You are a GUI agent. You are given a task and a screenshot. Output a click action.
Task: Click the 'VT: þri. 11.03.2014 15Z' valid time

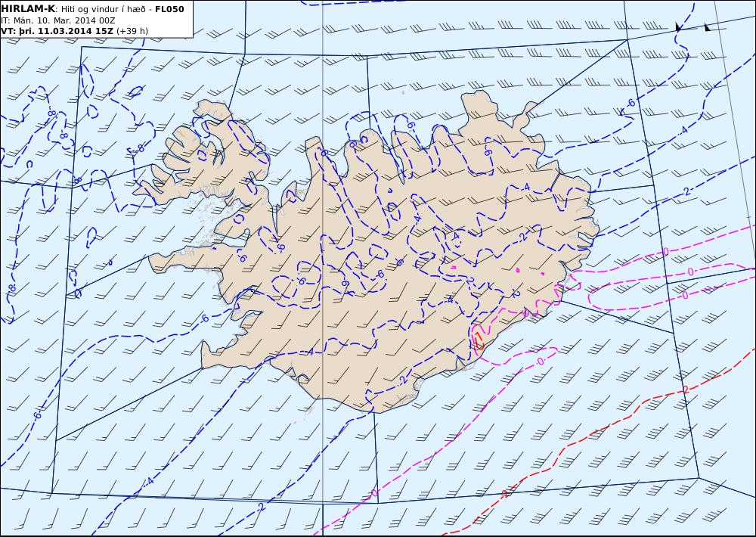tap(57, 31)
